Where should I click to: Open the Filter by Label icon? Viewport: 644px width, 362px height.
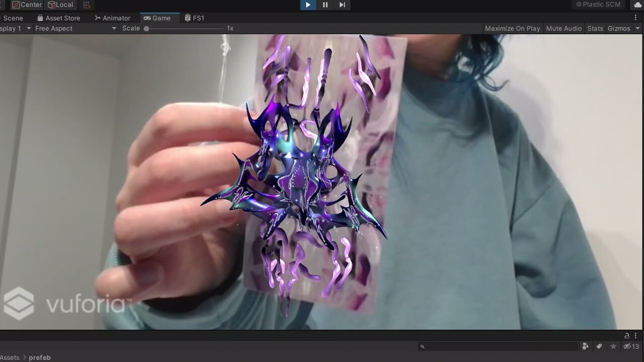click(x=599, y=346)
